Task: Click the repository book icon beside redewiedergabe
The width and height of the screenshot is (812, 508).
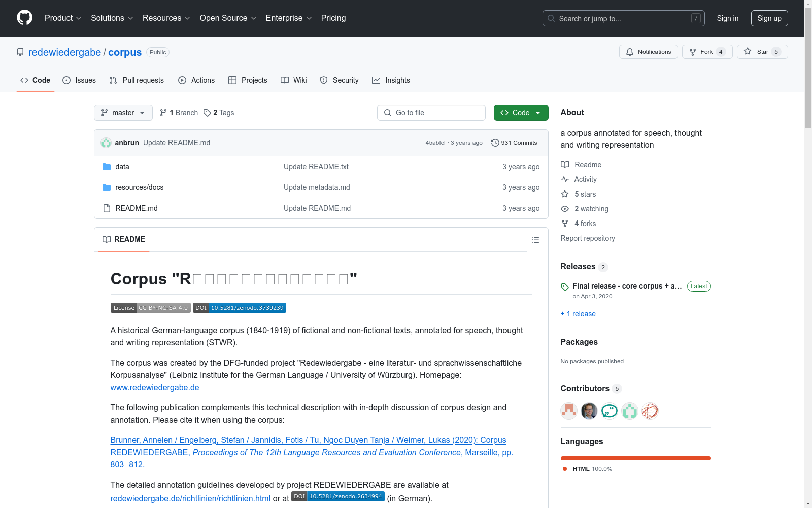Action: [x=20, y=52]
